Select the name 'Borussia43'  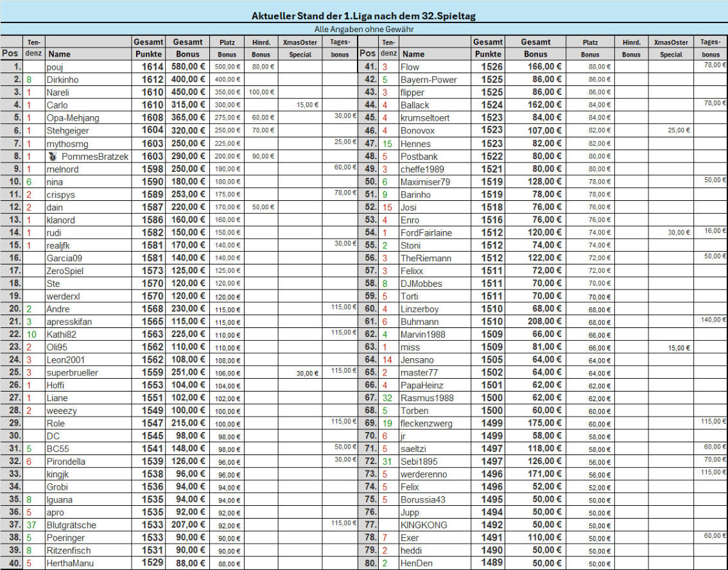point(423,500)
